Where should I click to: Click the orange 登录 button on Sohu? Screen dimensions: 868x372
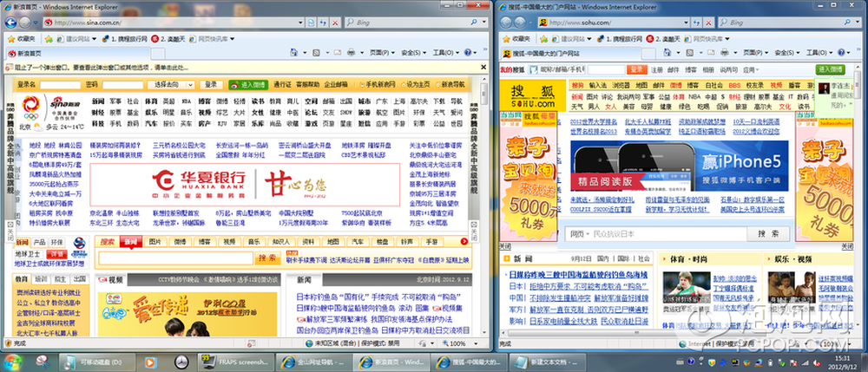[636, 69]
